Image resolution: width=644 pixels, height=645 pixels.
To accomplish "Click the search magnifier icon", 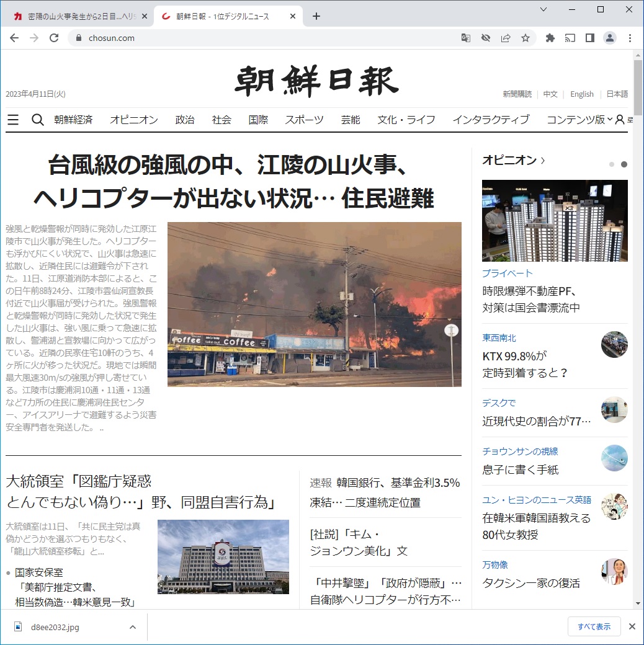I will pos(37,120).
